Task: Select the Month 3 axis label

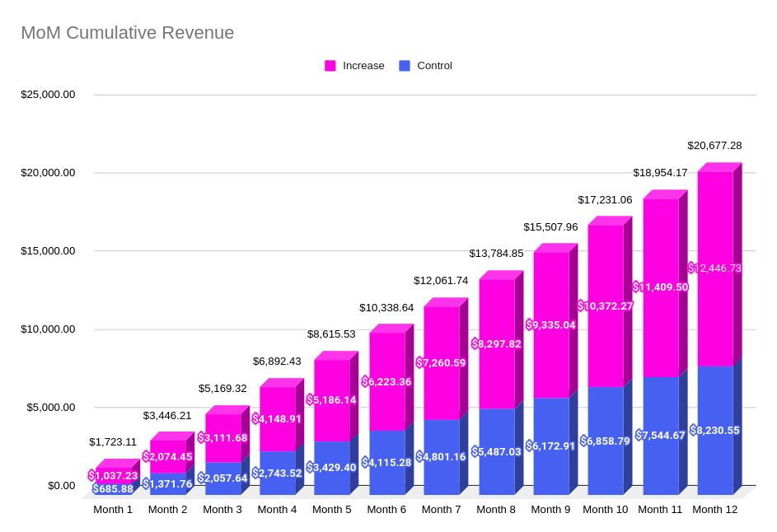Action: tap(222, 510)
